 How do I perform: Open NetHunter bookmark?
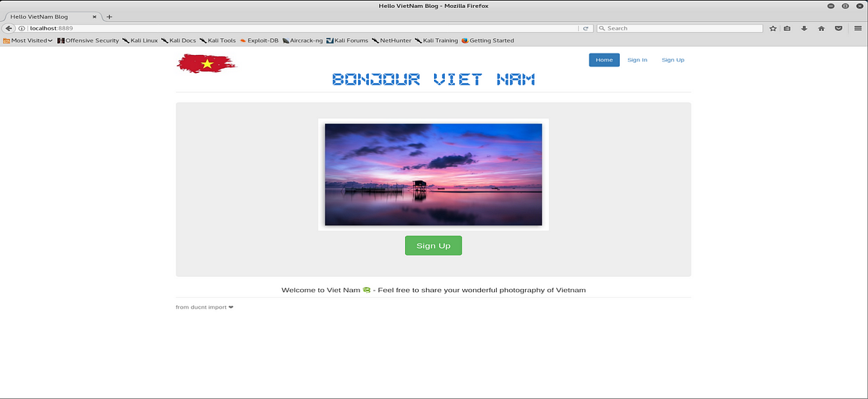click(391, 40)
